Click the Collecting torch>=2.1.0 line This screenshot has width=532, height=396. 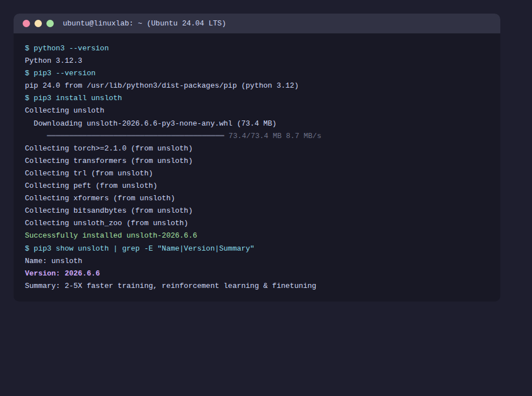(109, 148)
